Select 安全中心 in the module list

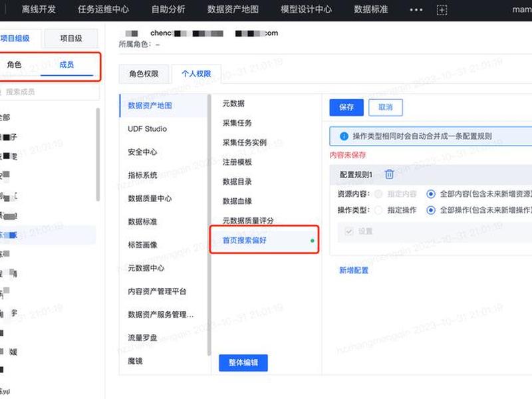click(163, 152)
